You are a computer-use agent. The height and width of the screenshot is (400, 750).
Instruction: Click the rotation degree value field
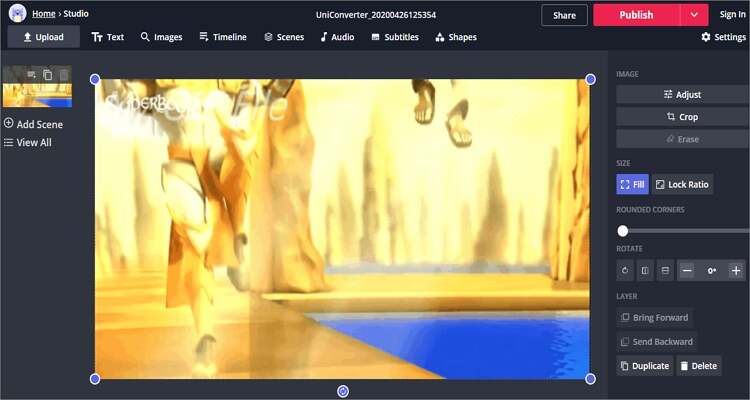pos(712,271)
